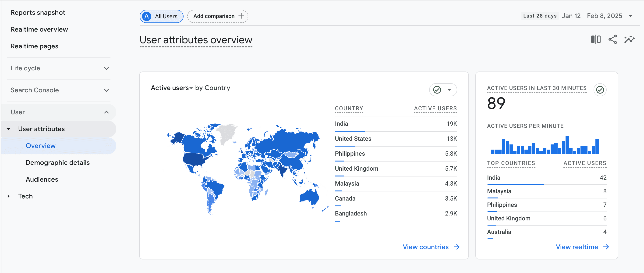The image size is (644, 273).
Task: Click the arrow next to View countries
Action: (456, 247)
